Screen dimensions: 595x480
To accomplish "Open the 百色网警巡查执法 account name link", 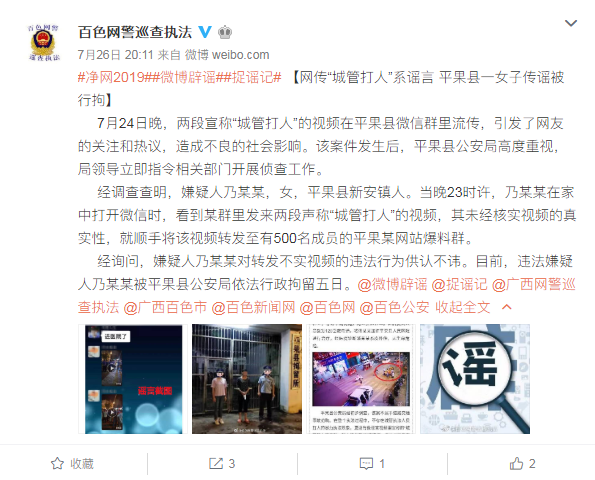I will coord(135,32).
